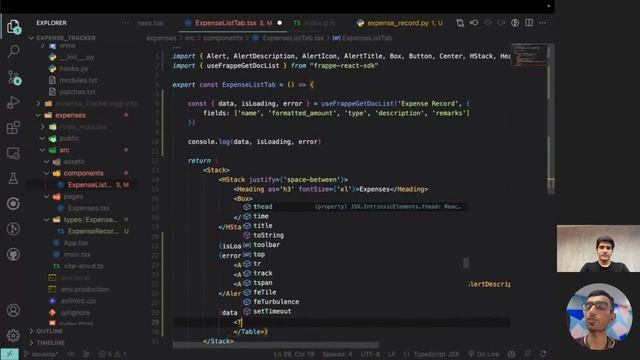The height and width of the screenshot is (360, 640).
Task: Expand the TIMELINE section
Action: point(50,343)
